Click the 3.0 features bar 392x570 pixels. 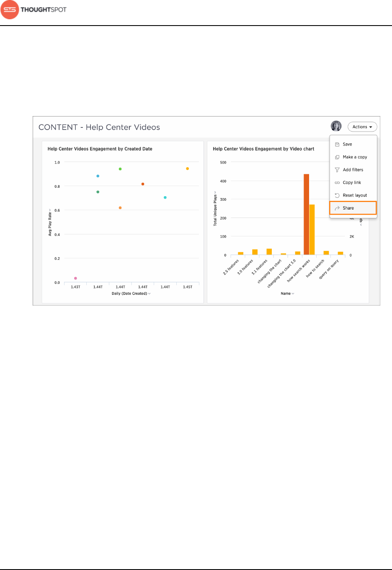pyautogui.click(x=255, y=252)
